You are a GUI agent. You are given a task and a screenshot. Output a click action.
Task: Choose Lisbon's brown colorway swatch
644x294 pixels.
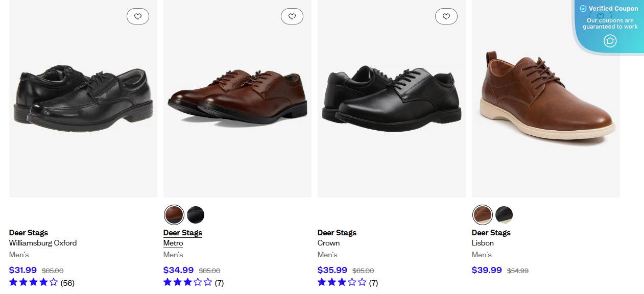click(483, 215)
